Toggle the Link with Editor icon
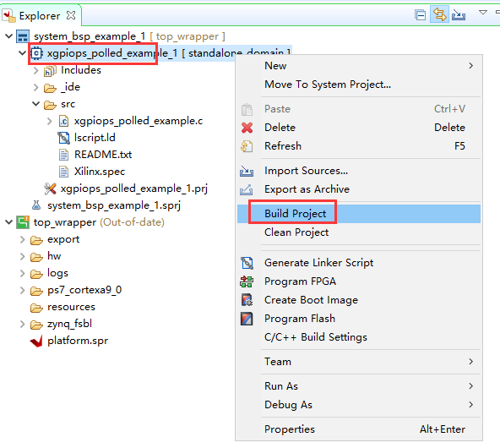The height and width of the screenshot is (448, 500). pyautogui.click(x=439, y=14)
